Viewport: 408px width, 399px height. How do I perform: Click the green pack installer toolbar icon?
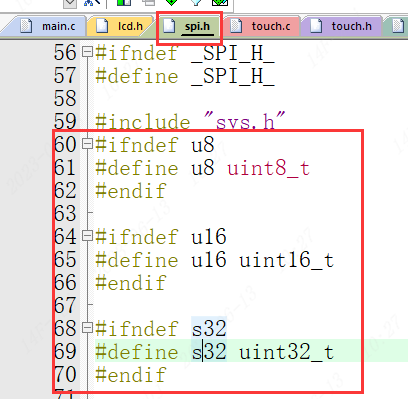point(220,3)
